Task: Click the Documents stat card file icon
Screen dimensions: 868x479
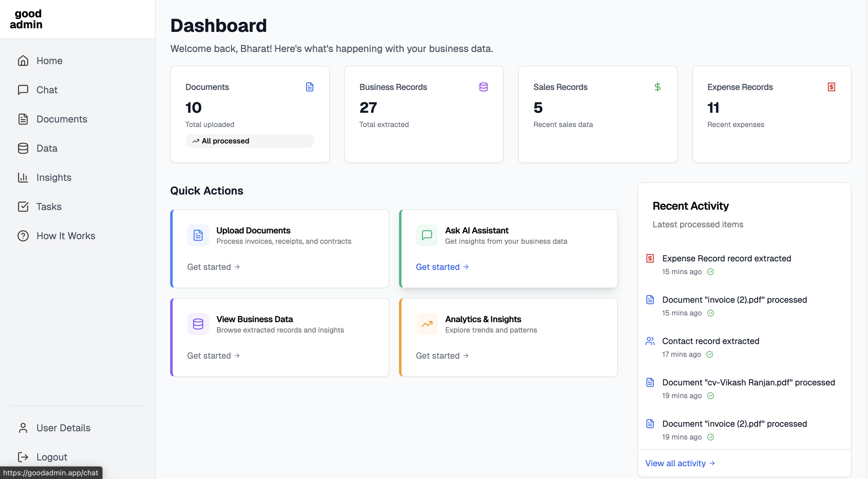Action: pos(309,87)
